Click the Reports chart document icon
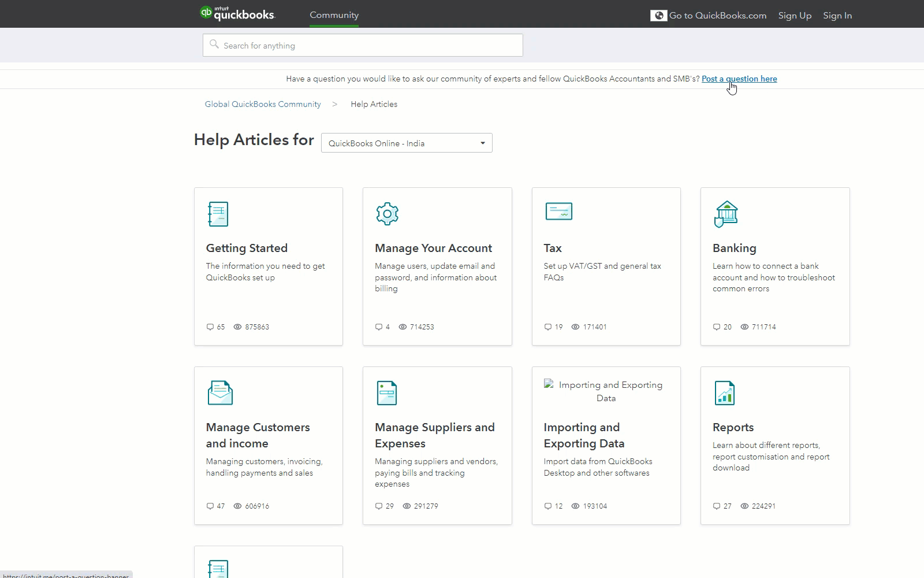The image size is (924, 578). [724, 393]
